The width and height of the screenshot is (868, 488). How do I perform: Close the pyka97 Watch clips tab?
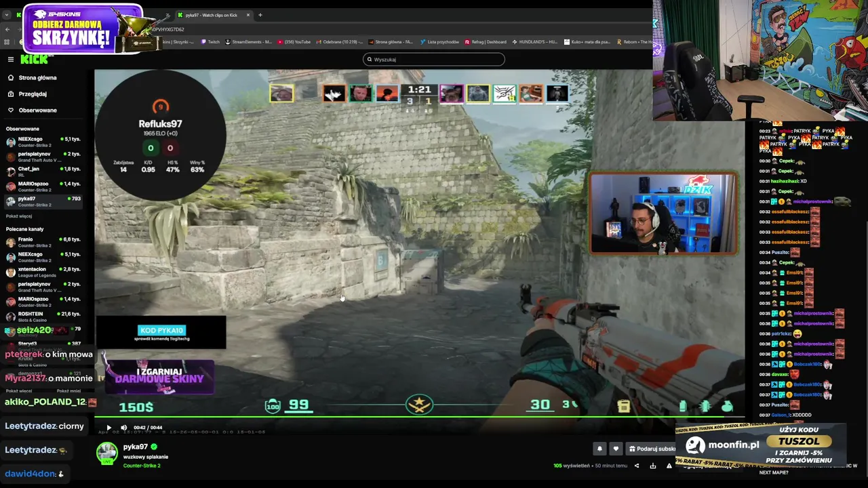pos(248,15)
